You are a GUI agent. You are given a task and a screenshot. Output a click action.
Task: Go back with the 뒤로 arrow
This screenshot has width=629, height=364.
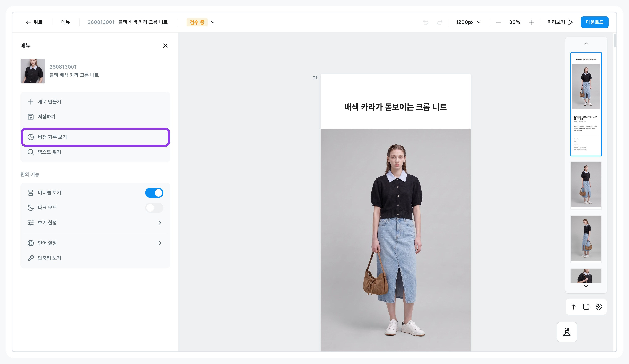coord(34,22)
